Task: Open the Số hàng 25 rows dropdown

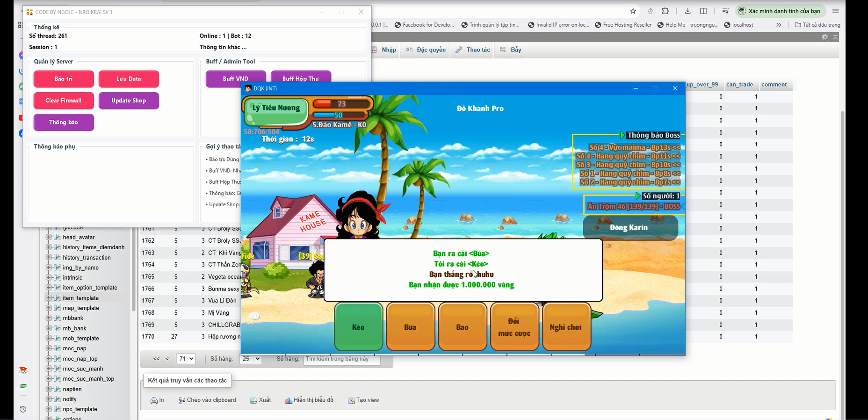Action: point(250,359)
